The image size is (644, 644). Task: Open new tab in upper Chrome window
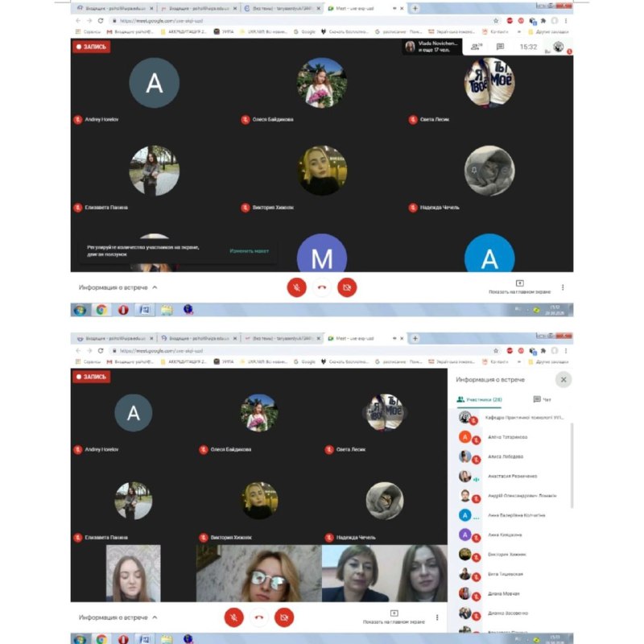[415, 8]
